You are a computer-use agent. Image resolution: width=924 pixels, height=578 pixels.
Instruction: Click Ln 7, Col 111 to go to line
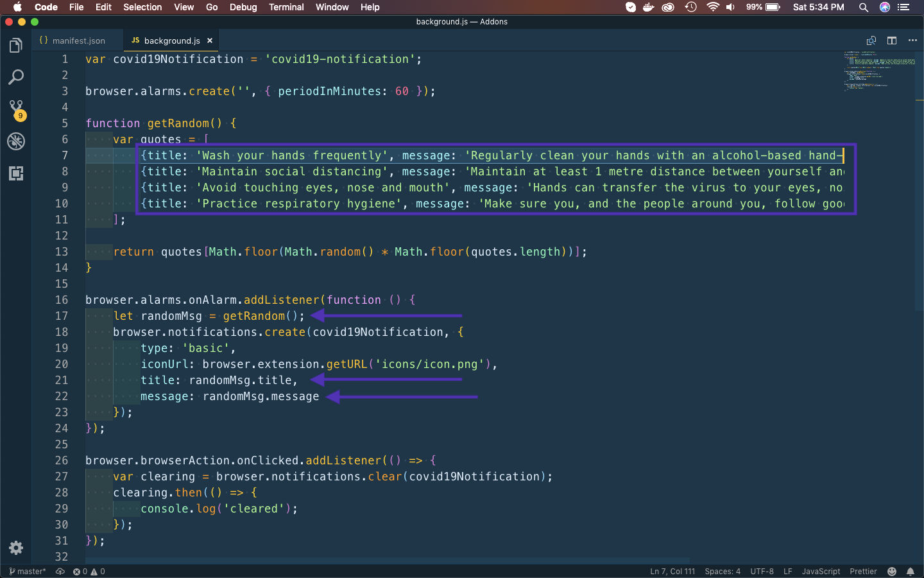672,571
